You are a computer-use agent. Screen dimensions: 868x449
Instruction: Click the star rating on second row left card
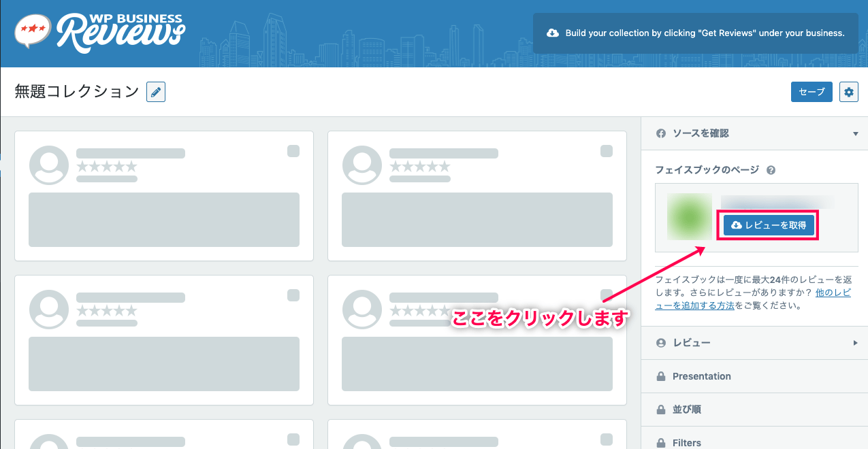[107, 311]
